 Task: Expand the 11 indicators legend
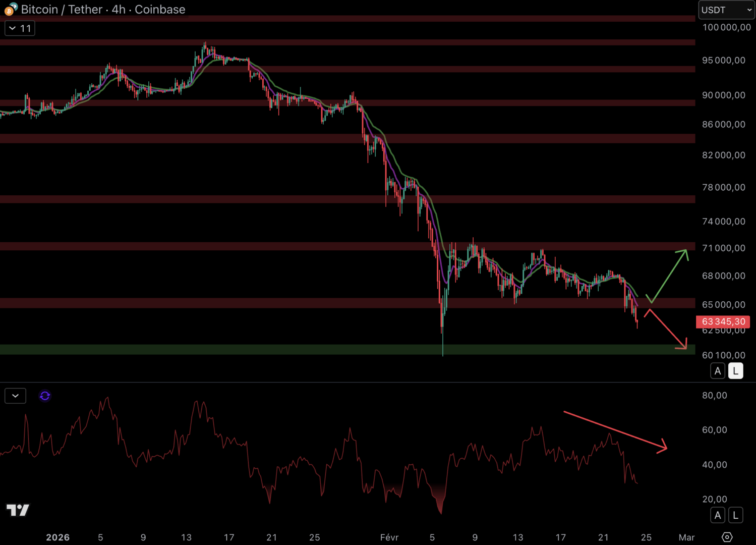[x=20, y=28]
